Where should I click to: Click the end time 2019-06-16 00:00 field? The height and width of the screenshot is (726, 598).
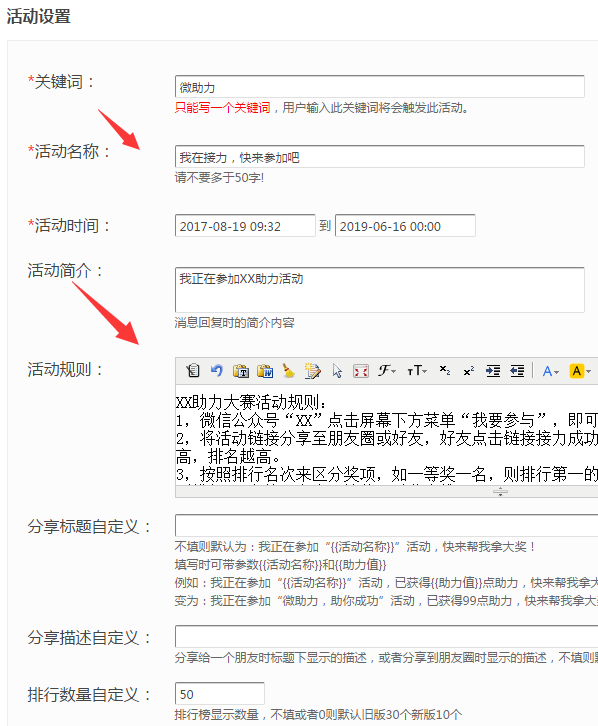[405, 225]
